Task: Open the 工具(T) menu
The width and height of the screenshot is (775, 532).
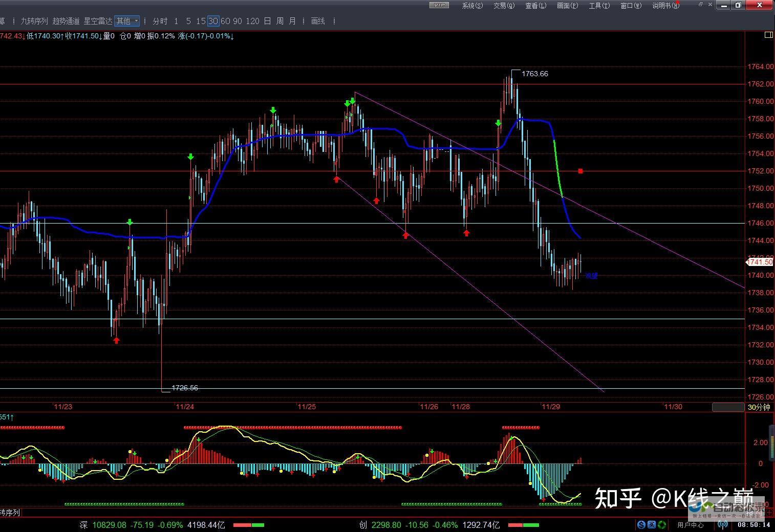Action: point(599,6)
